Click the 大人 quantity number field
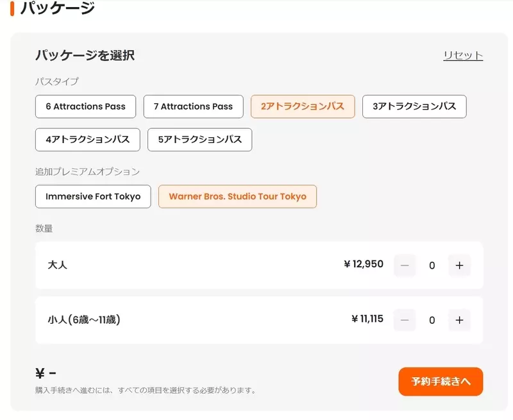Viewport: 513px width, 420px height. (432, 265)
